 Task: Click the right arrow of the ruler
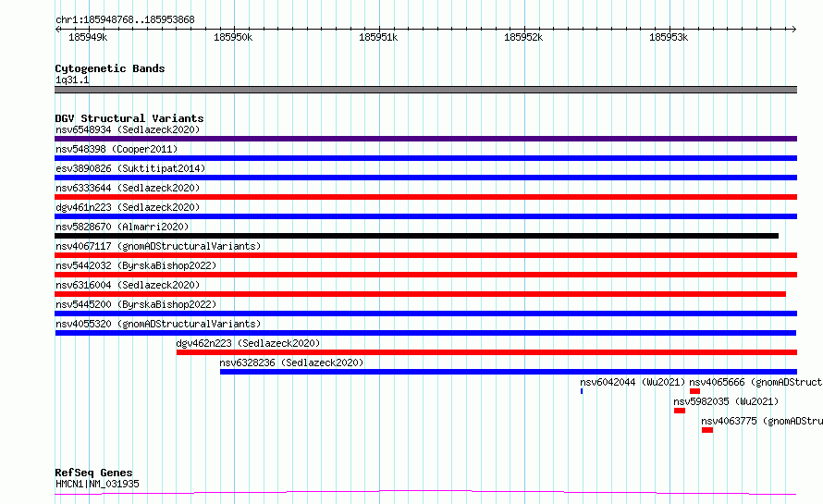(793, 29)
